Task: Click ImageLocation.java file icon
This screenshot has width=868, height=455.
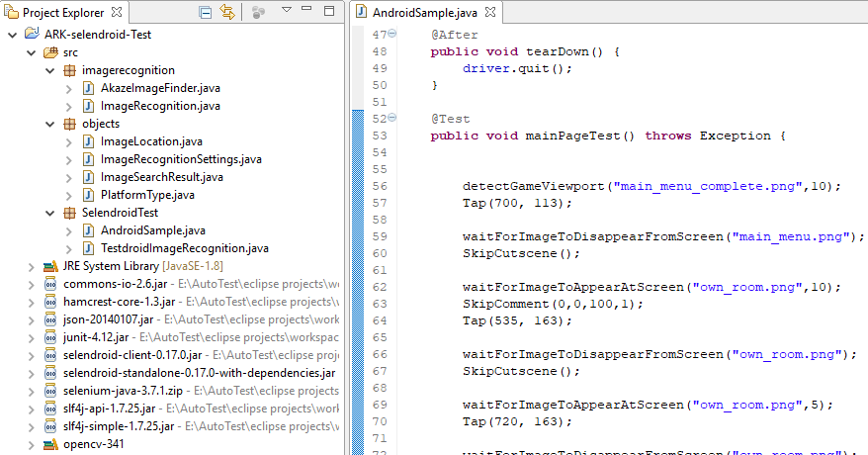Action: [x=88, y=141]
